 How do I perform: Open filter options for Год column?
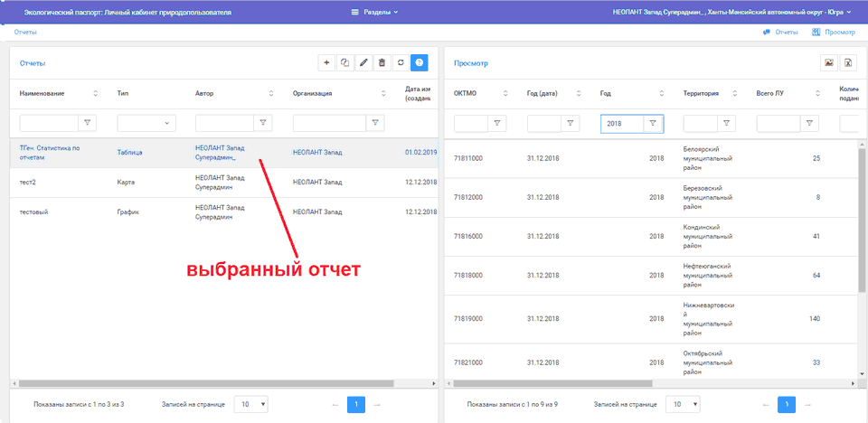(x=653, y=124)
